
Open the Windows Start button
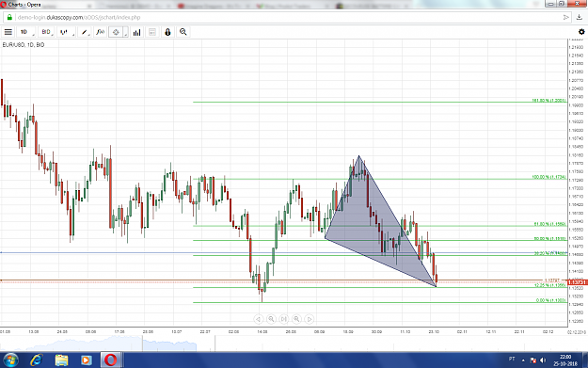(10, 360)
